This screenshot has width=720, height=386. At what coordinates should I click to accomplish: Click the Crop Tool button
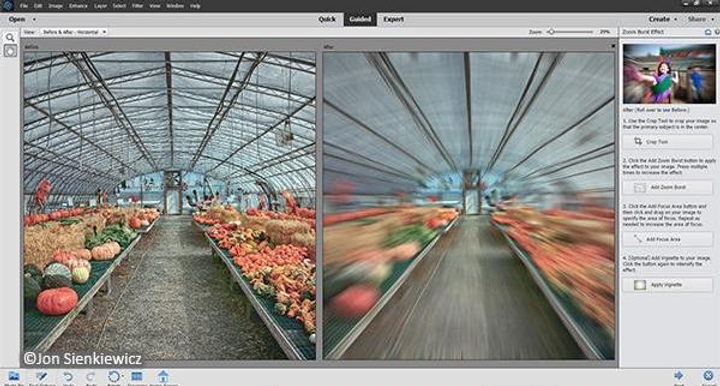pos(668,142)
